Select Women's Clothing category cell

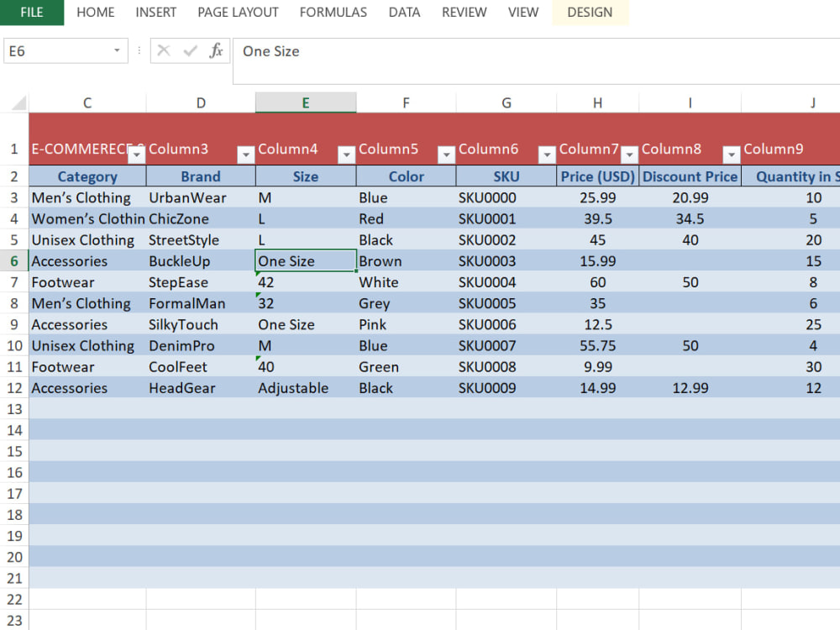pos(87,218)
